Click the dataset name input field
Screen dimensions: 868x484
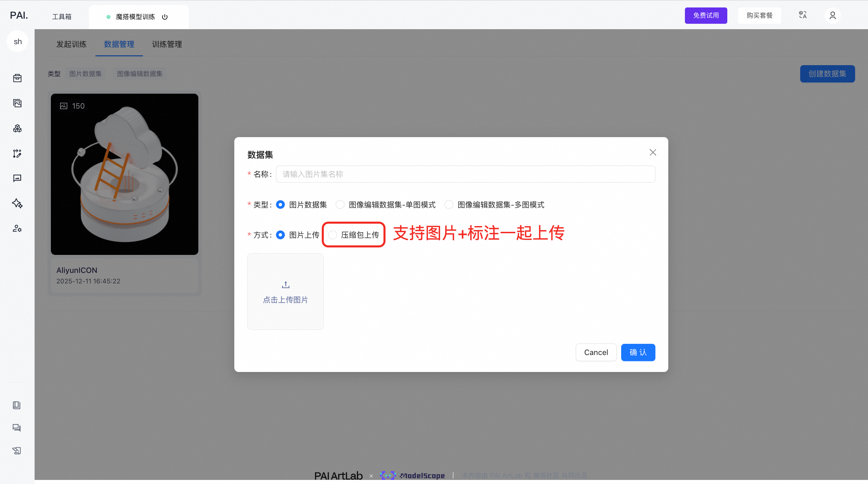tap(465, 174)
